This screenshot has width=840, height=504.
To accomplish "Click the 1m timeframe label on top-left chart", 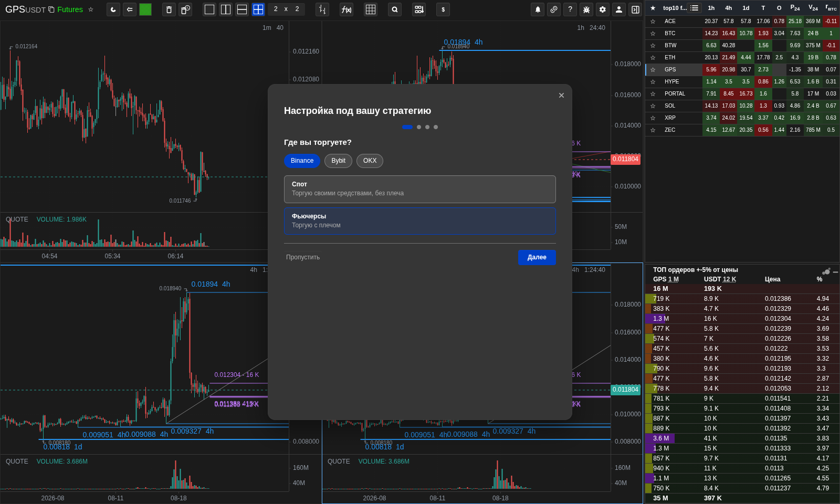I will click(267, 28).
